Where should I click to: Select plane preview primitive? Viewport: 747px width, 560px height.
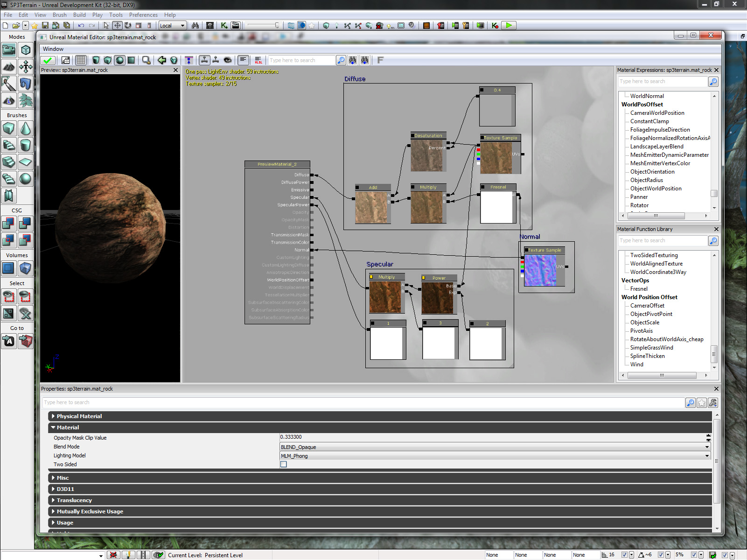[x=132, y=60]
